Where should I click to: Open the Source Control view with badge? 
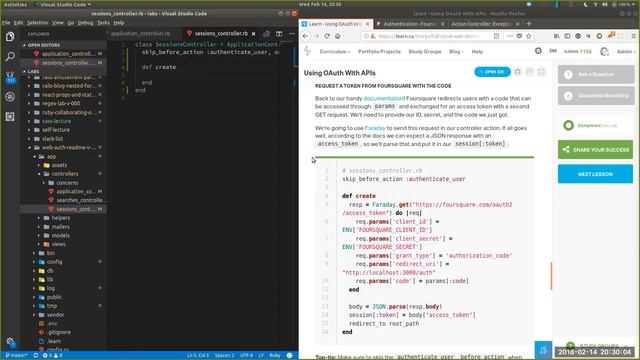pos(10,77)
